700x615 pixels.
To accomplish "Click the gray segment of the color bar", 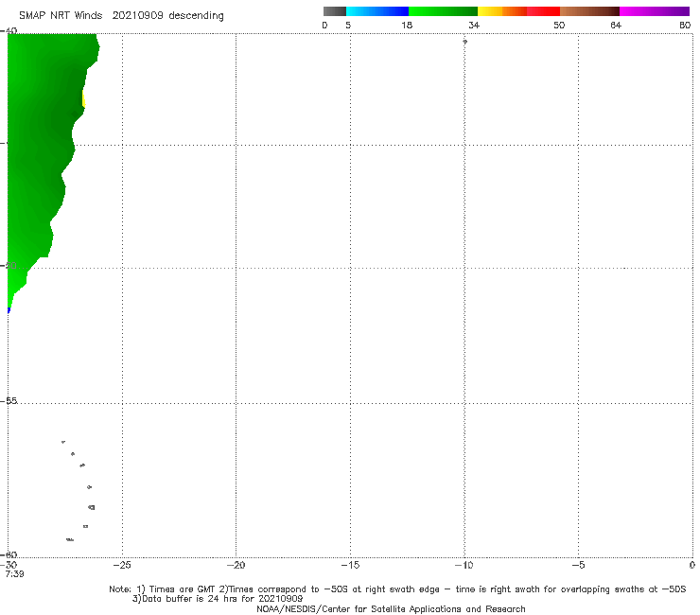I will (x=335, y=11).
